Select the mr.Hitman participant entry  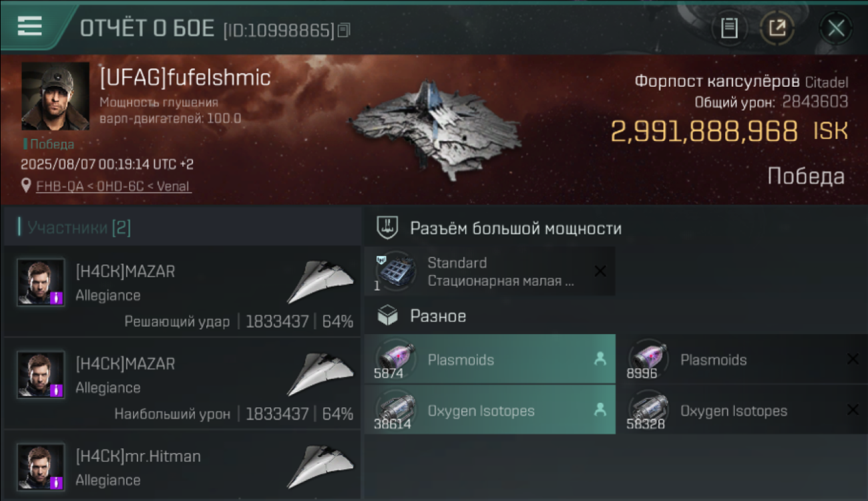[182, 466]
